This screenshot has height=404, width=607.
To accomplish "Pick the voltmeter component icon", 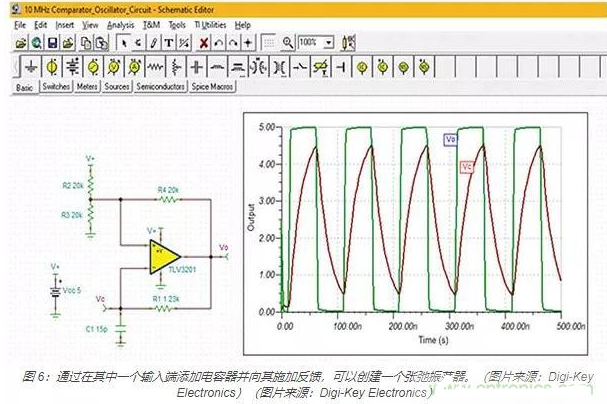I will pos(114,67).
